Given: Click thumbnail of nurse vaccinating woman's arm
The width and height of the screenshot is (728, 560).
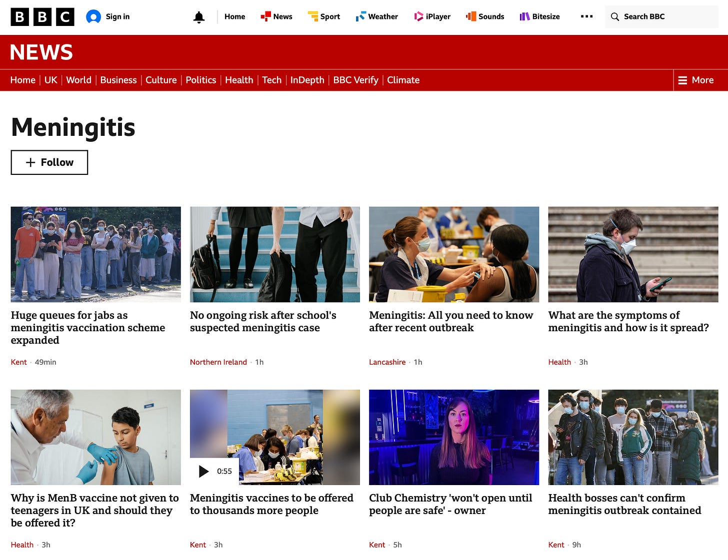Looking at the screenshot, I should 454,254.
